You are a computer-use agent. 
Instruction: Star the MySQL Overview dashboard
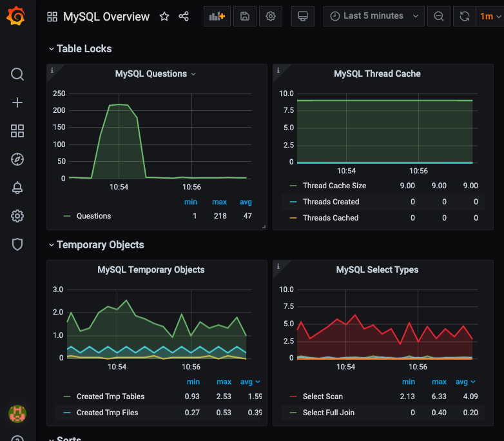(164, 17)
